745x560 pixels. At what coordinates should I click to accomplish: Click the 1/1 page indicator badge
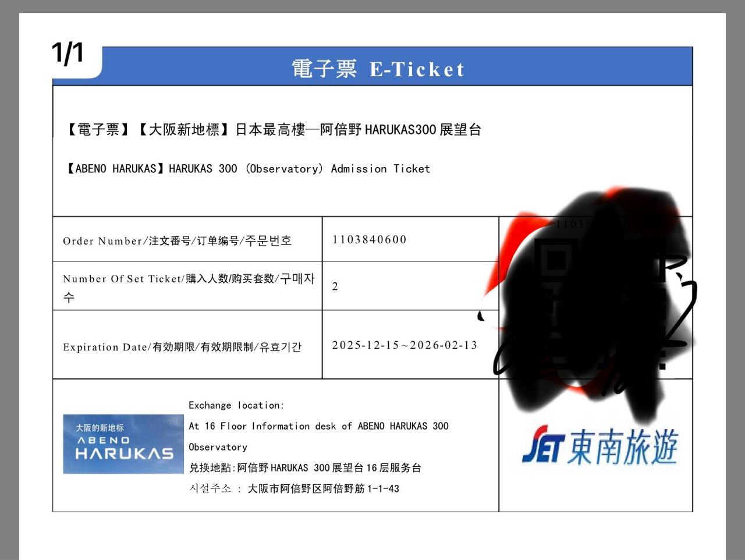pos(68,53)
